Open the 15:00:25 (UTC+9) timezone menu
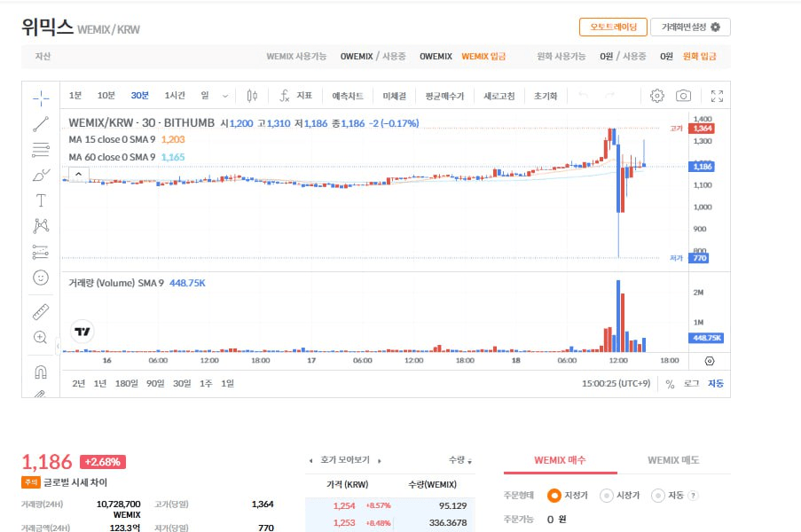 [x=616, y=383]
